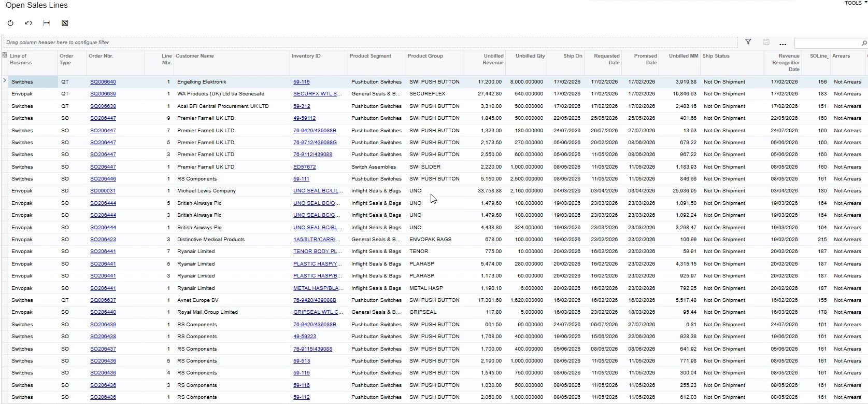This screenshot has width=868, height=404.
Task: Click the save filter disk icon
Action: 766,42
